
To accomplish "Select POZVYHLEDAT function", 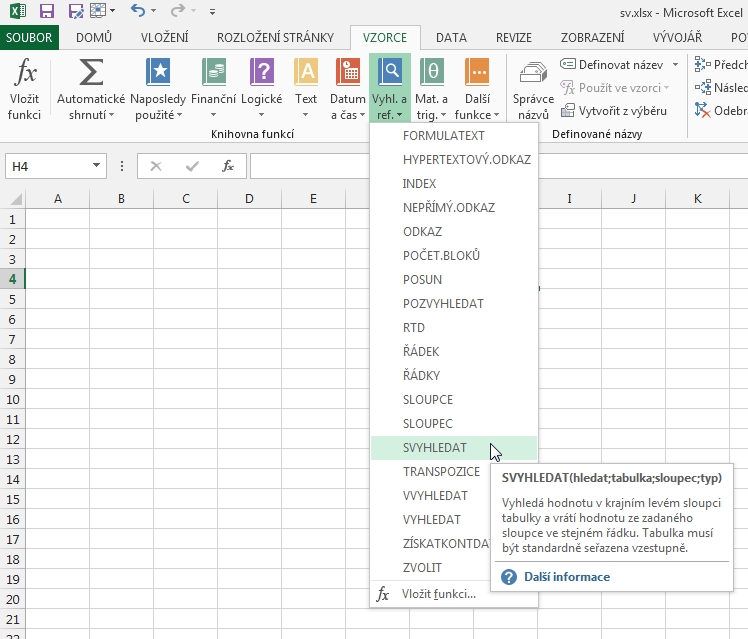I will 454,304.
